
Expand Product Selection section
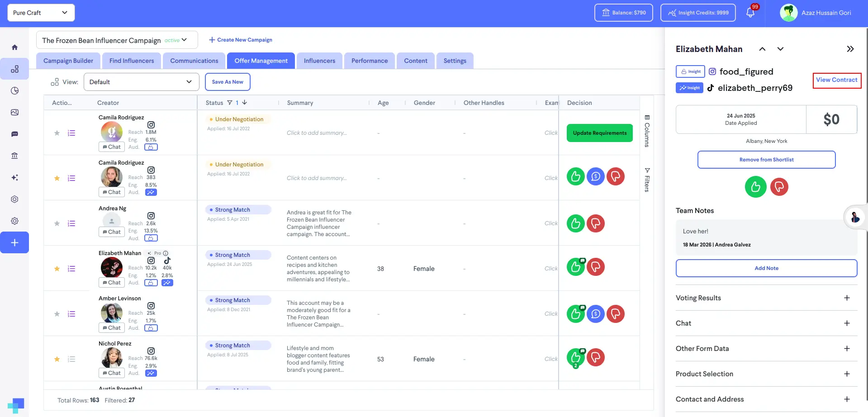(766, 374)
